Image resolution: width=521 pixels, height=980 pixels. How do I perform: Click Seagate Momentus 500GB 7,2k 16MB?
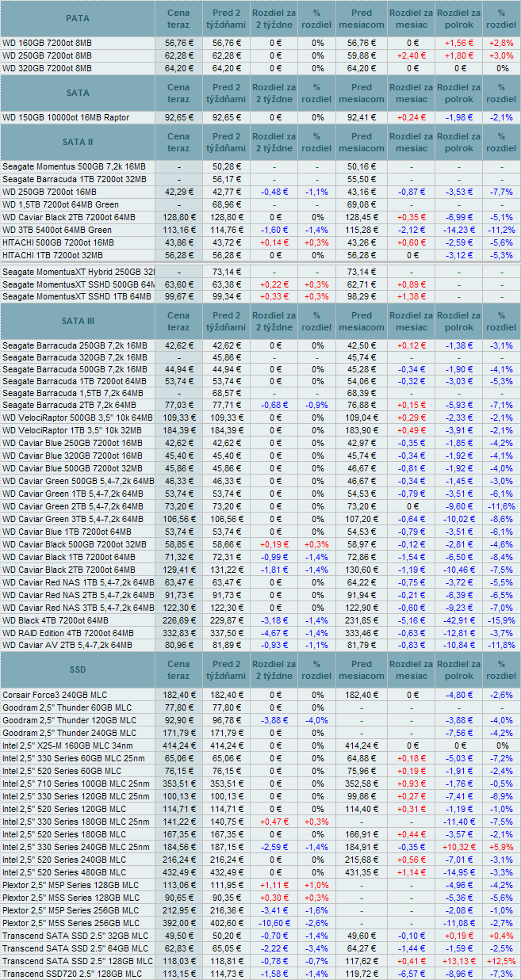tap(74, 166)
